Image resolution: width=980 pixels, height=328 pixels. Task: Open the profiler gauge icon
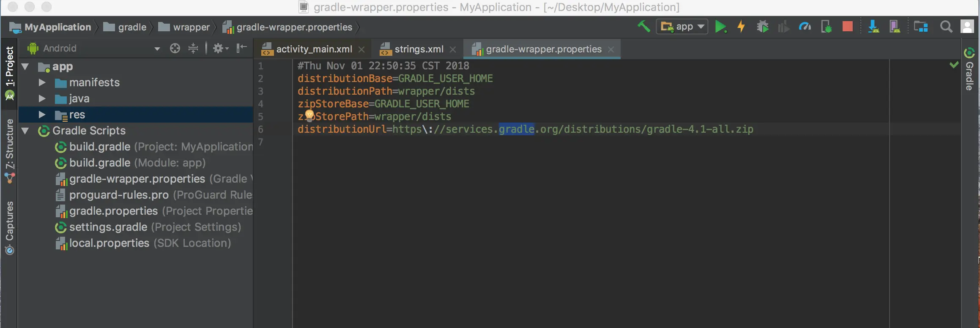tap(805, 27)
